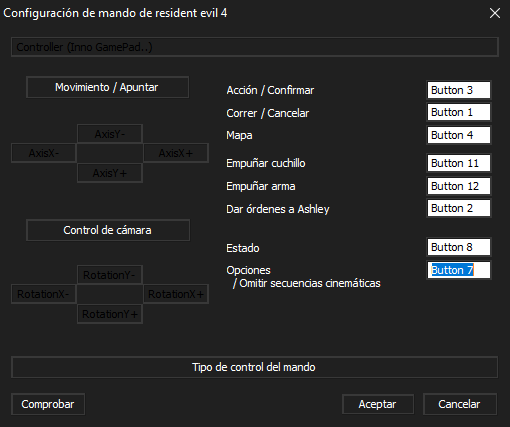This screenshot has height=427, width=510.
Task: Click the Movimiento / Apuntar button
Action: click(x=107, y=87)
